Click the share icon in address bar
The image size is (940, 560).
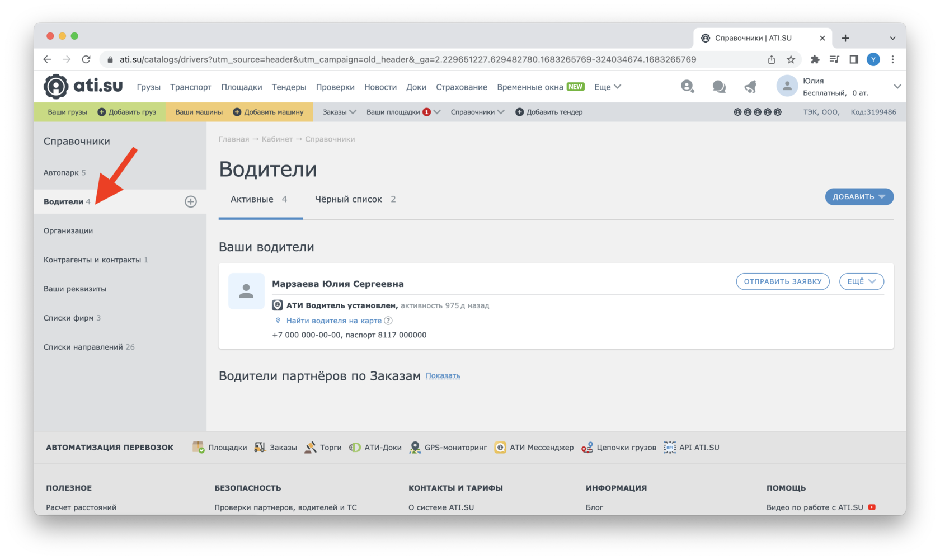pyautogui.click(x=772, y=59)
